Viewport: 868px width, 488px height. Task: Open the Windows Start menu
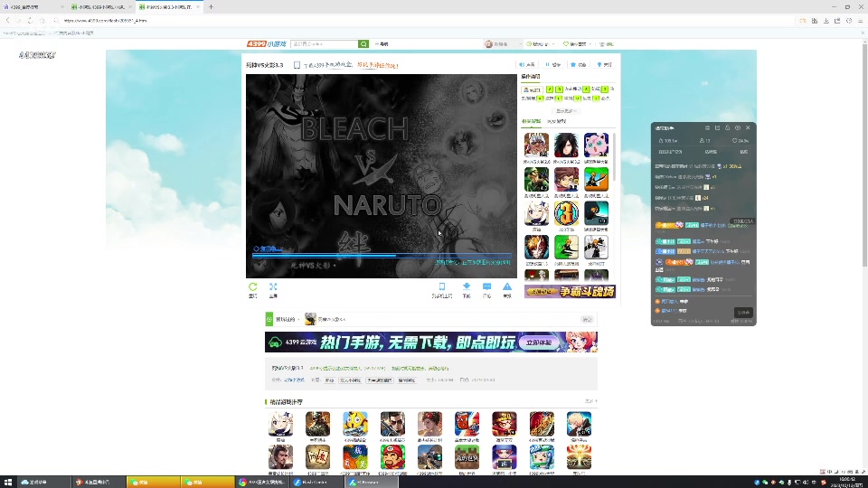8,482
